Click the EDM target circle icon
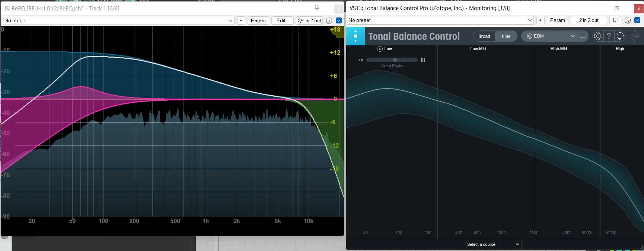 (x=530, y=36)
